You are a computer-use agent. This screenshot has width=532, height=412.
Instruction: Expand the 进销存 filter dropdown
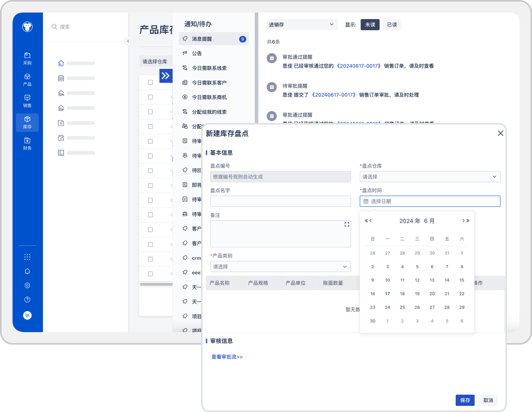302,25
